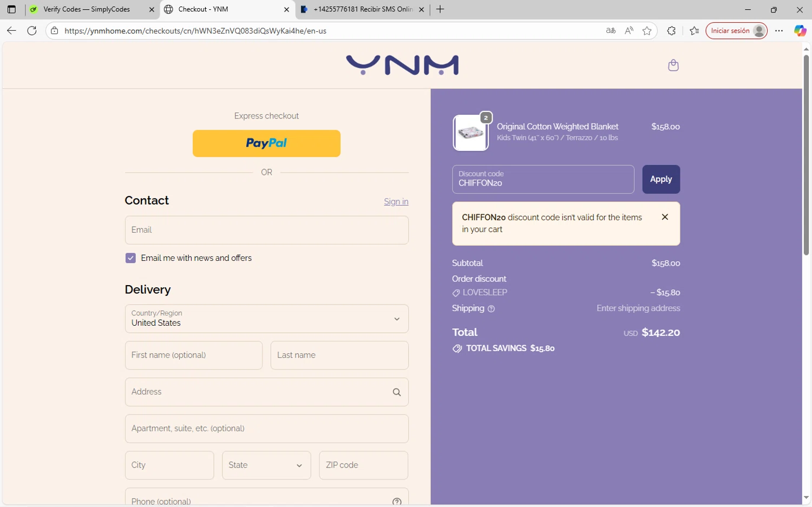
Task: Click into the Address field
Action: pos(266,392)
